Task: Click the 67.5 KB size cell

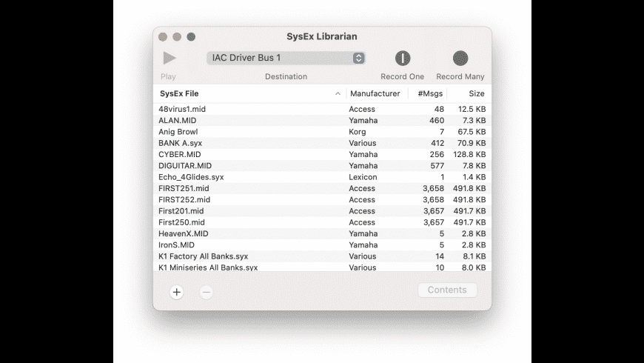Action: click(472, 132)
